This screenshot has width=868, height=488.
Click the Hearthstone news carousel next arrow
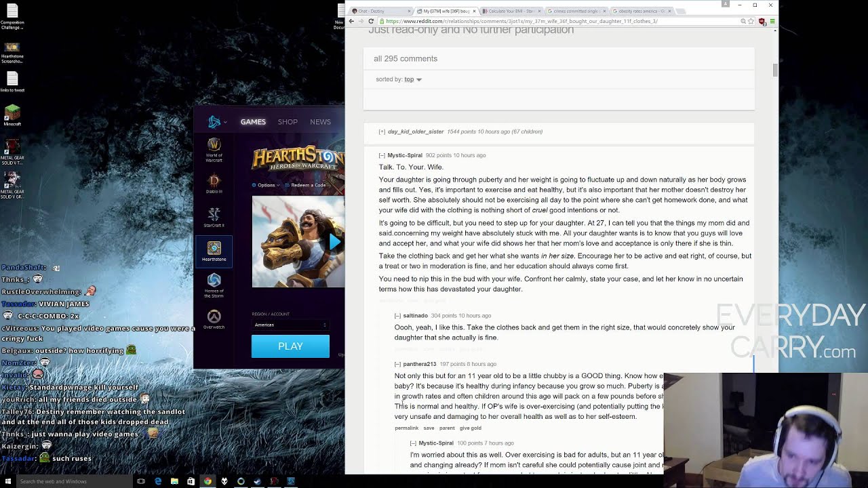(x=335, y=242)
